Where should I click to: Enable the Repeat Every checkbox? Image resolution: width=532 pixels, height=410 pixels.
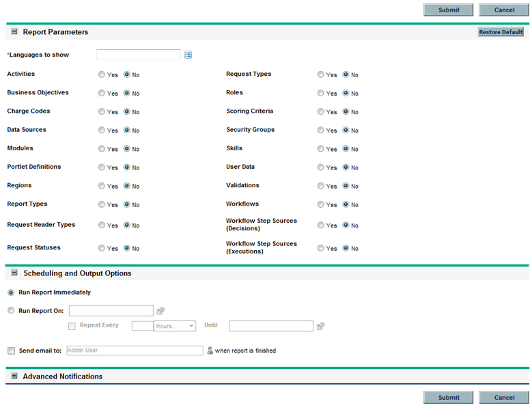pyautogui.click(x=72, y=326)
